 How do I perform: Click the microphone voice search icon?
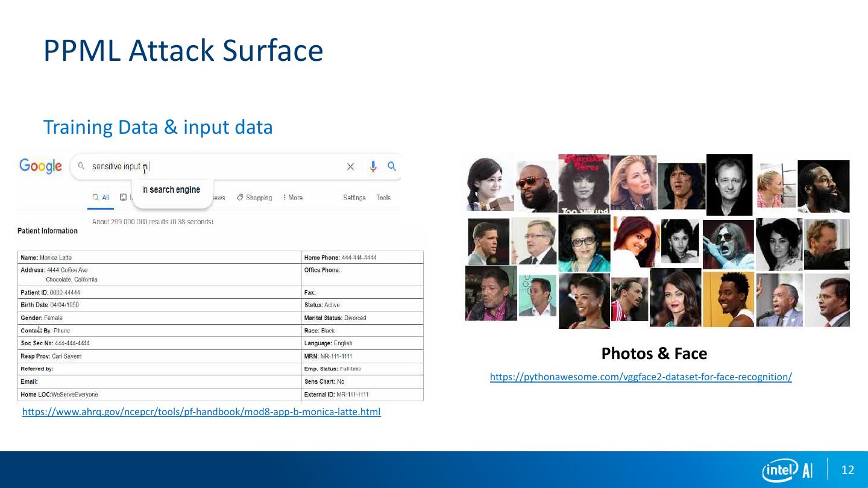(373, 167)
